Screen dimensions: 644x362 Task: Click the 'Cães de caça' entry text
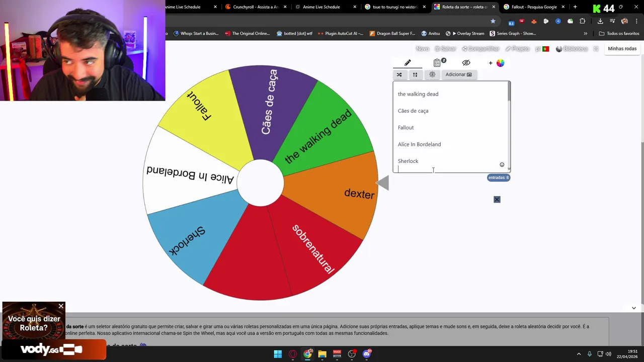click(x=413, y=111)
